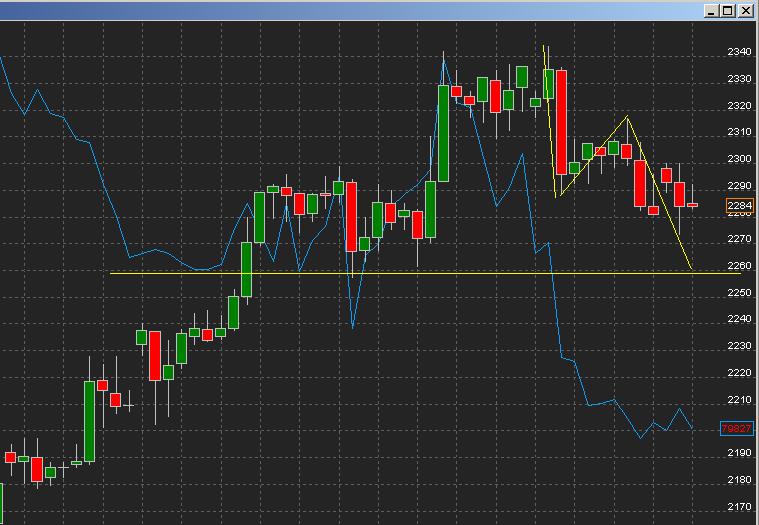Click the 2320 price axis label
759x525 pixels.
[x=739, y=105]
